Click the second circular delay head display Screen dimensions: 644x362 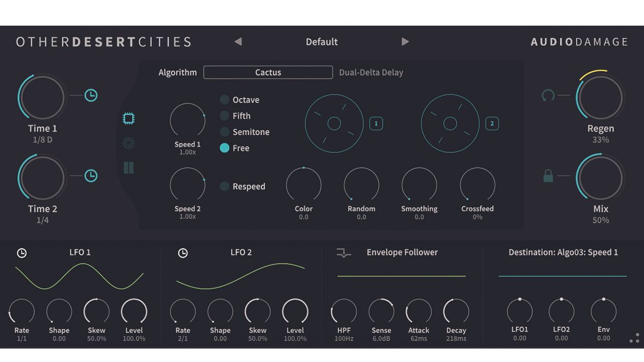point(450,124)
